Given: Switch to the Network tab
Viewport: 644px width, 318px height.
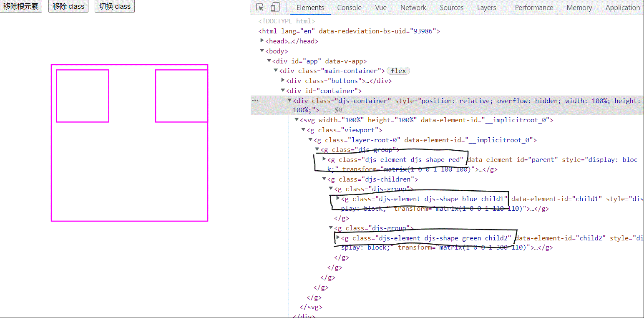Looking at the screenshot, I should [413, 8].
